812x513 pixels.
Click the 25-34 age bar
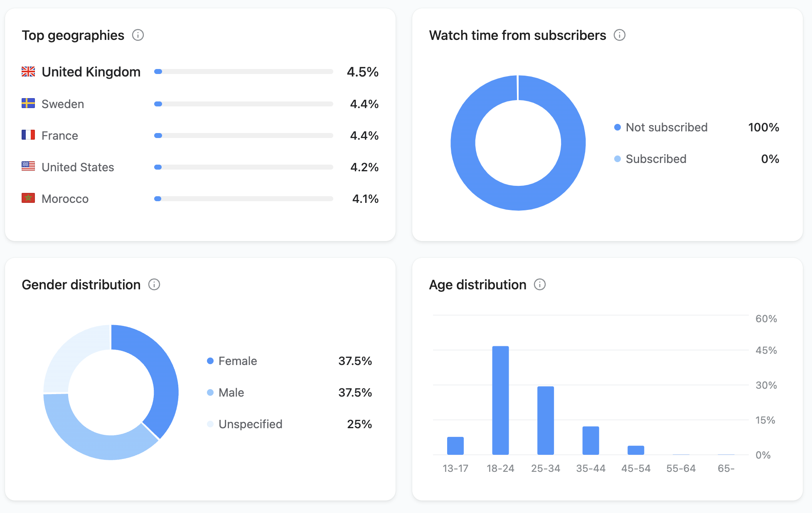click(x=545, y=420)
